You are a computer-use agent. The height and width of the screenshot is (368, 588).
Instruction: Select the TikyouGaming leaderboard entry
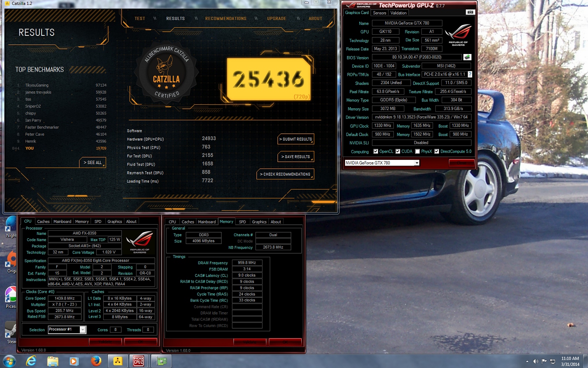62,85
